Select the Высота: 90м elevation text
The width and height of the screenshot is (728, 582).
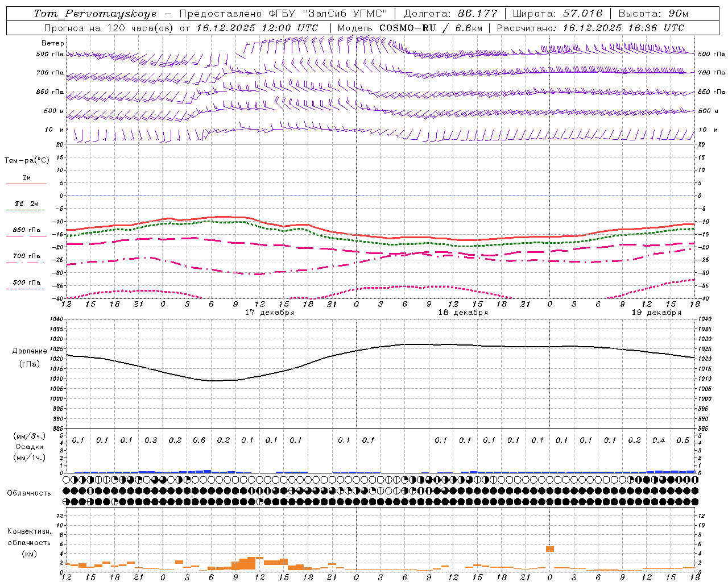(653, 14)
